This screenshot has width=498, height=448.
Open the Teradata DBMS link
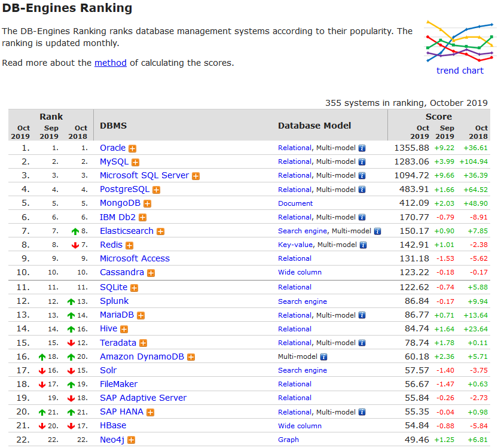118,343
